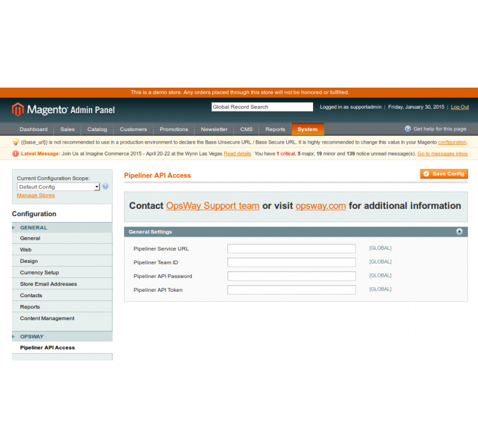This screenshot has height=448, width=478.
Task: Click the Get help for this page icon
Action: point(407,129)
